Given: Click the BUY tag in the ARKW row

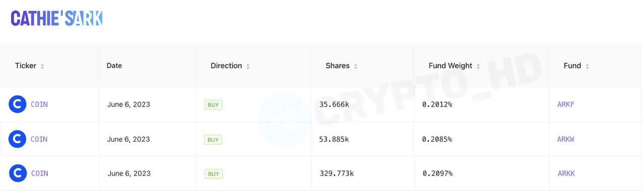Looking at the screenshot, I should coord(213,140).
